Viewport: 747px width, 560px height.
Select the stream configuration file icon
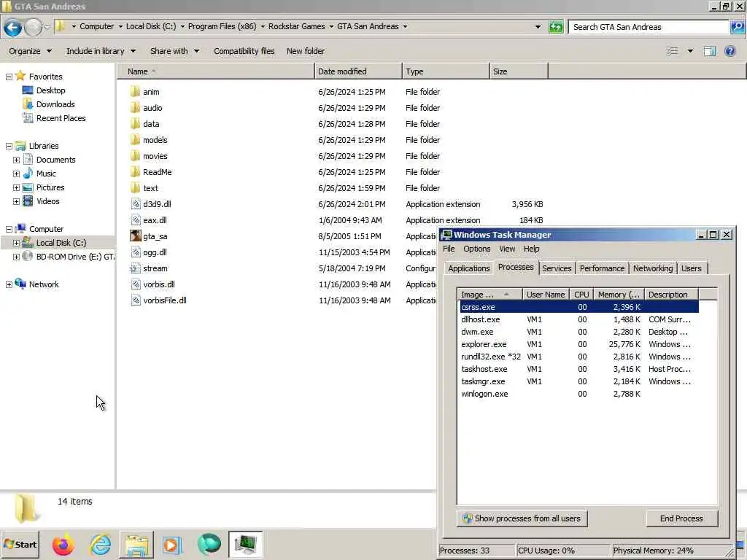pos(135,268)
